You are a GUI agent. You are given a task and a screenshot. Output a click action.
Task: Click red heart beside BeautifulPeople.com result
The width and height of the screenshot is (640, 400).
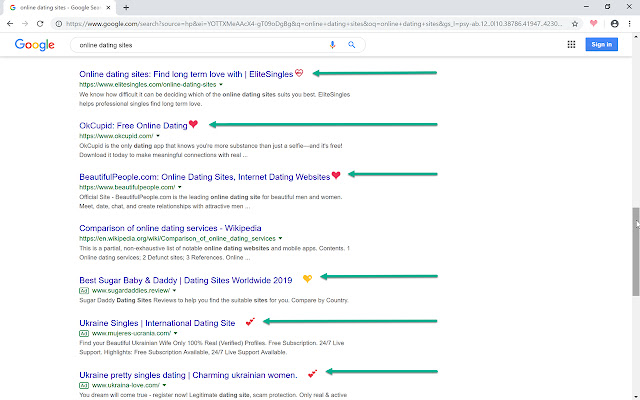(x=336, y=175)
